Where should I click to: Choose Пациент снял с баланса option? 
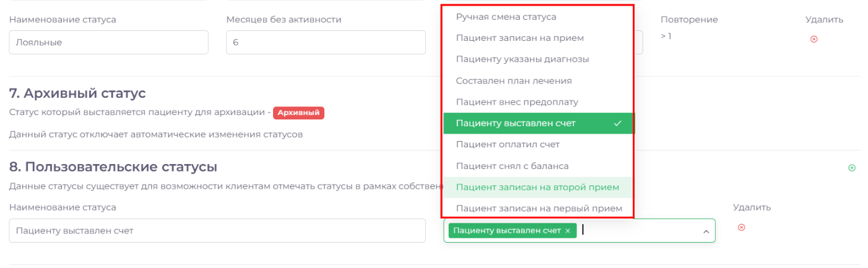538,166
